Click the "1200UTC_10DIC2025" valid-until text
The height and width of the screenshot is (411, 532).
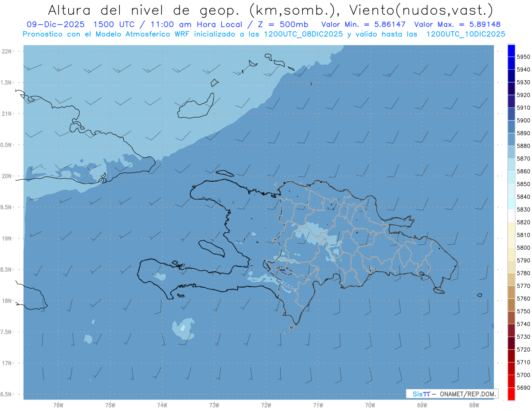pos(465,34)
